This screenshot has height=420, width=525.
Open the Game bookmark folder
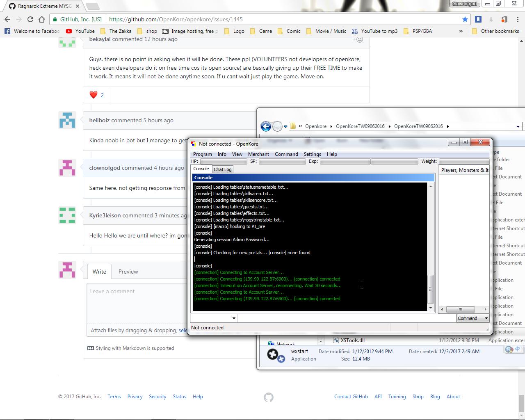point(261,31)
